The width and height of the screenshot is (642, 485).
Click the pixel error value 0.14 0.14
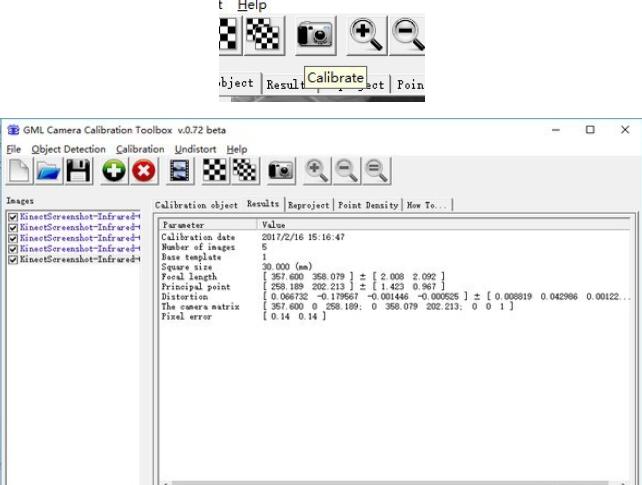295,316
